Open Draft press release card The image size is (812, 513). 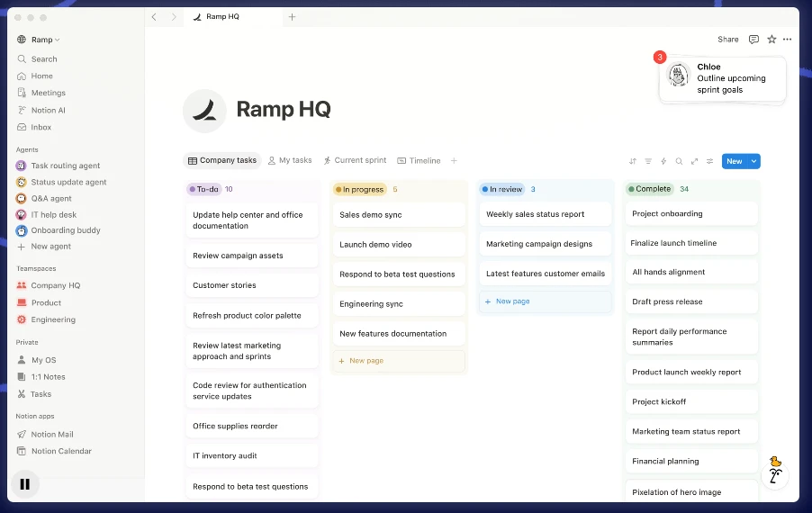(x=692, y=301)
